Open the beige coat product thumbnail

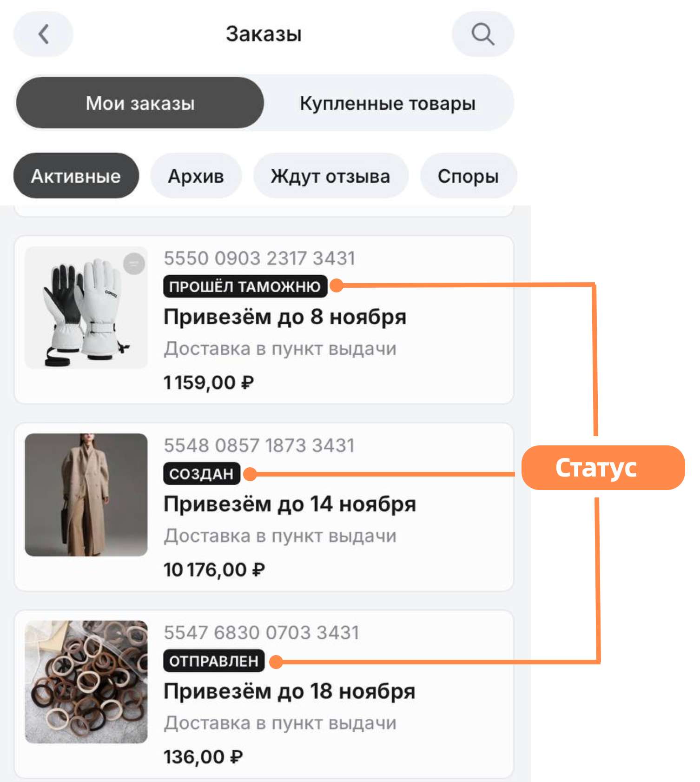(86, 495)
